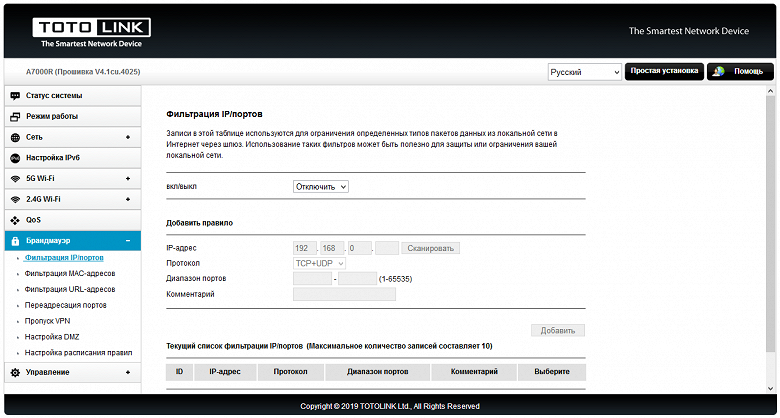Open the Протокол TCP+UDP dropdown
780x418 pixels.
(x=320, y=263)
